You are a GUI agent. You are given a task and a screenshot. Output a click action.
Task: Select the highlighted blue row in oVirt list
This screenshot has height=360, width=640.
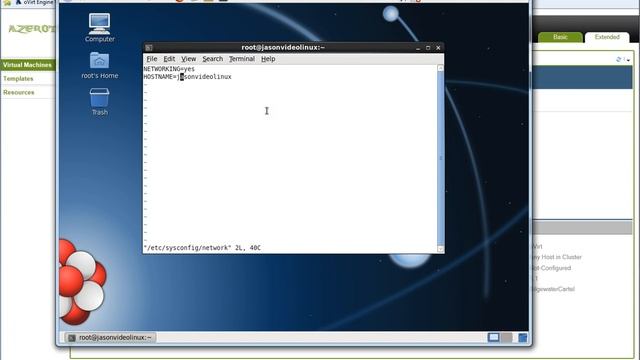[583, 78]
